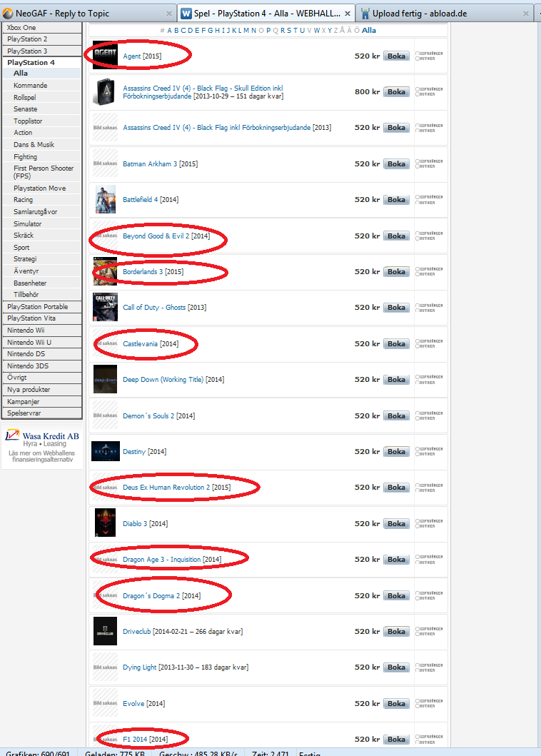Click Boka for Dragon's Dogma 2
The height and width of the screenshot is (756, 541).
pyautogui.click(x=396, y=595)
